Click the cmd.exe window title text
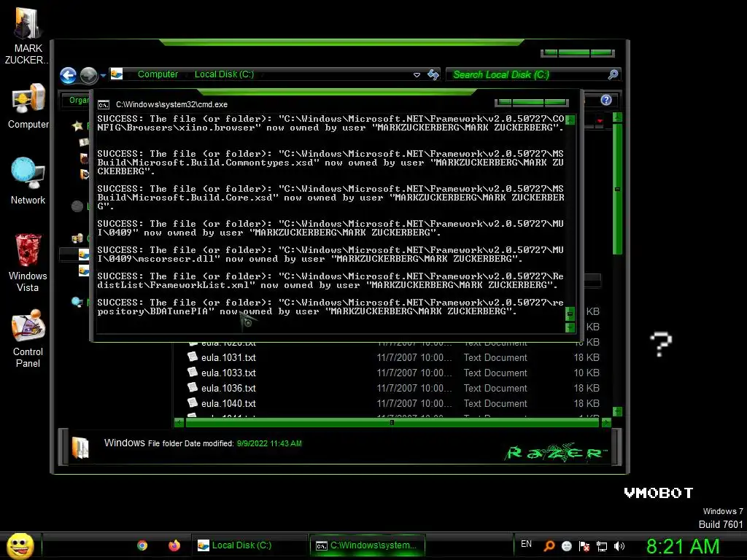Image resolution: width=747 pixels, height=560 pixels. pyautogui.click(x=171, y=104)
